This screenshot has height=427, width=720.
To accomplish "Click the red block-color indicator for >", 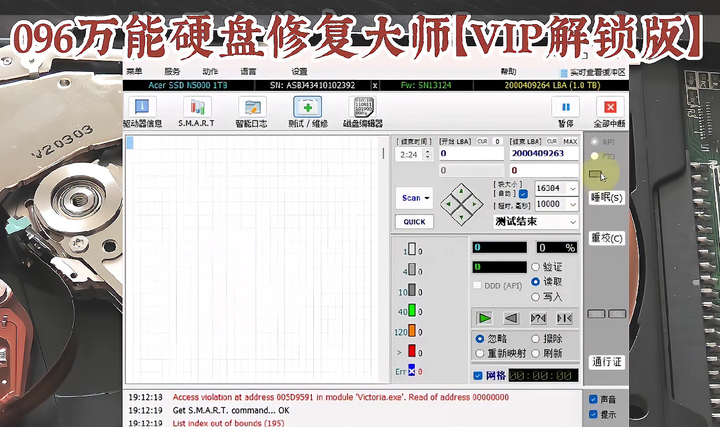I will [x=412, y=351].
